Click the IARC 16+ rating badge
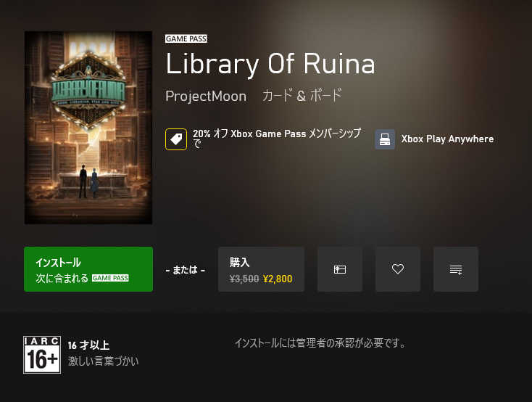This screenshot has width=532, height=402. point(42,355)
